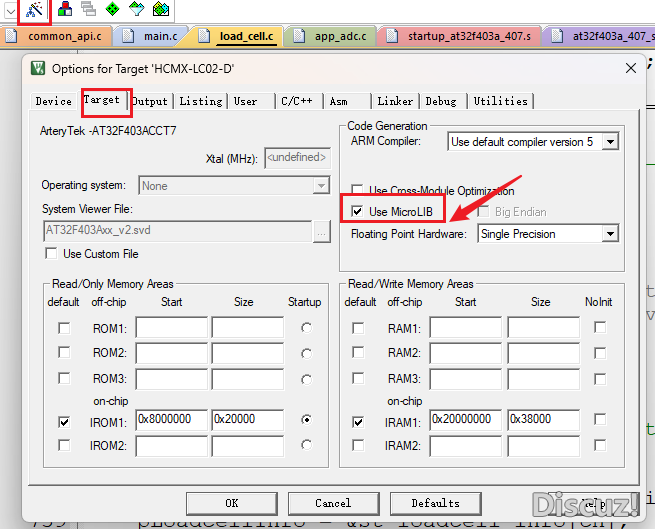Viewport: 655px width, 529px height.
Task: Click the IROM1 Size field
Action: [x=247, y=420]
